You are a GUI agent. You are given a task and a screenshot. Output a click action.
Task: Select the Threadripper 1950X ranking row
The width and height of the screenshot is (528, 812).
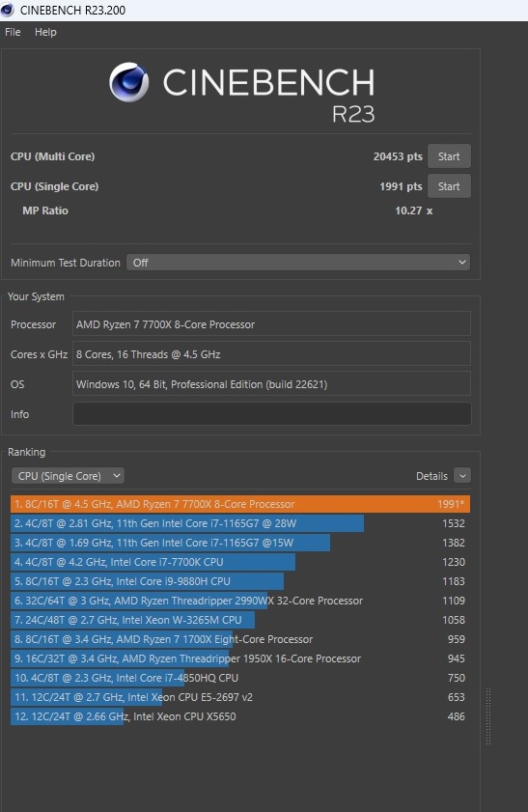point(240,658)
